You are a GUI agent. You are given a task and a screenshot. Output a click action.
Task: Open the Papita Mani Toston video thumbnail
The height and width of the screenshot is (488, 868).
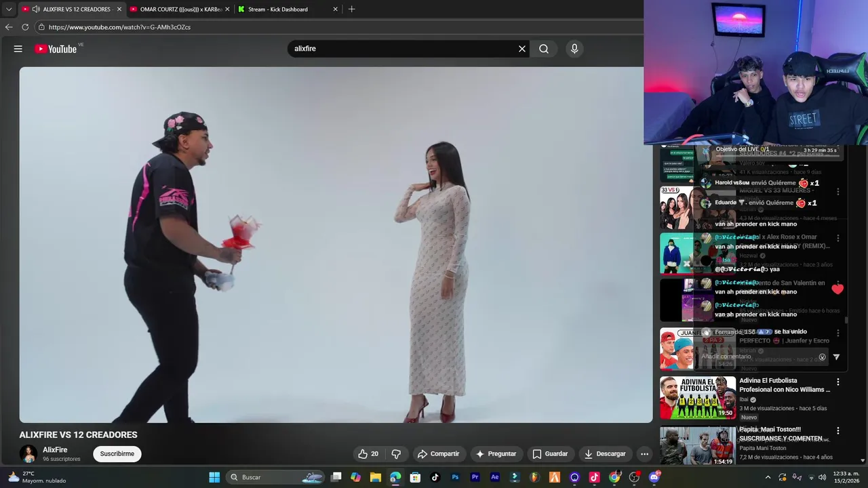[x=698, y=446]
